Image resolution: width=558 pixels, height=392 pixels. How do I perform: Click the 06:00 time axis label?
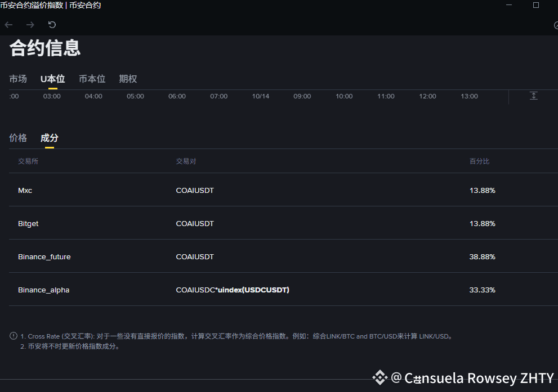(x=177, y=96)
